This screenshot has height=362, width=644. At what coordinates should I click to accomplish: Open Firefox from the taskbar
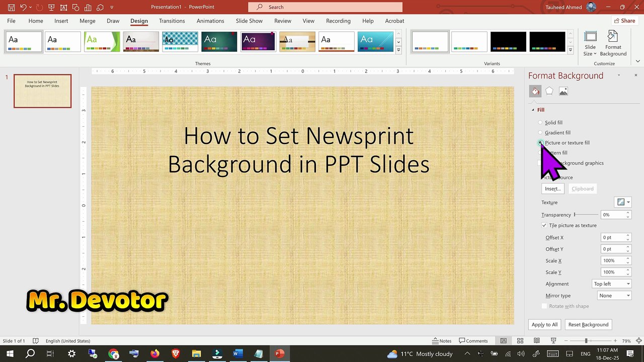pos(154,353)
